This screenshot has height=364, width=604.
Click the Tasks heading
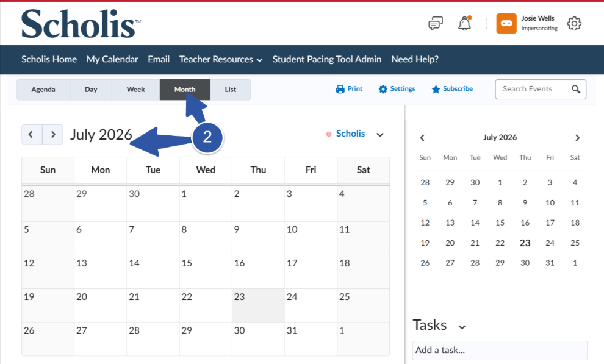tap(430, 325)
